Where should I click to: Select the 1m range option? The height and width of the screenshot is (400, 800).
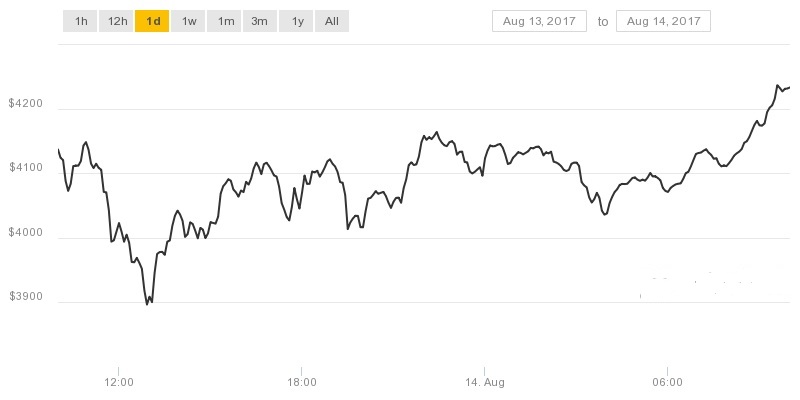224,21
